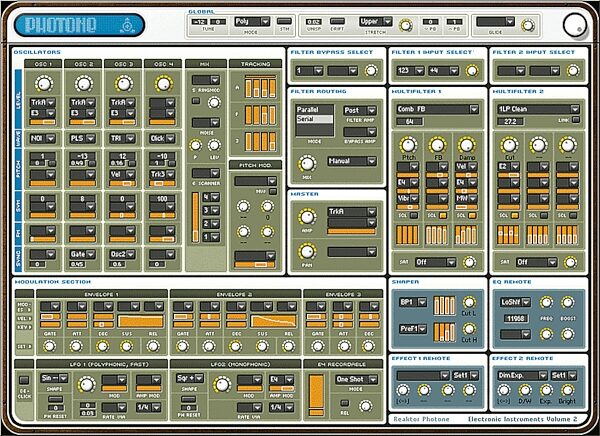Open the Post filter amp dropdown

tap(360, 110)
